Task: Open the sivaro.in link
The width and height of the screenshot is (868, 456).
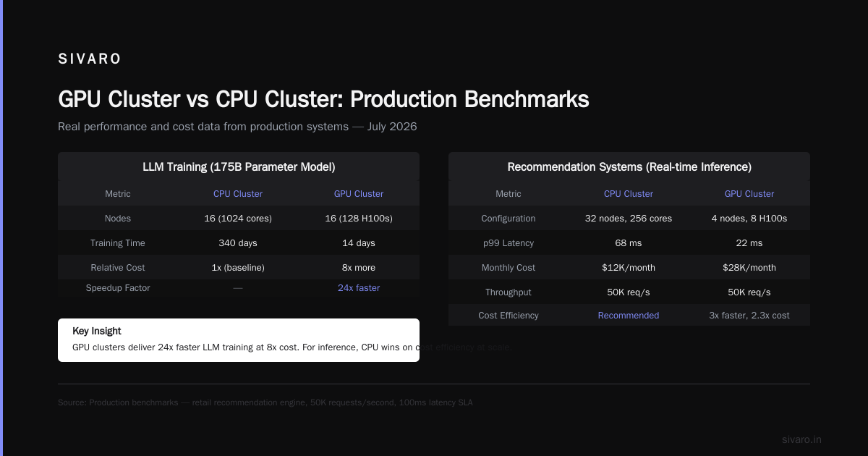Action: (x=801, y=439)
